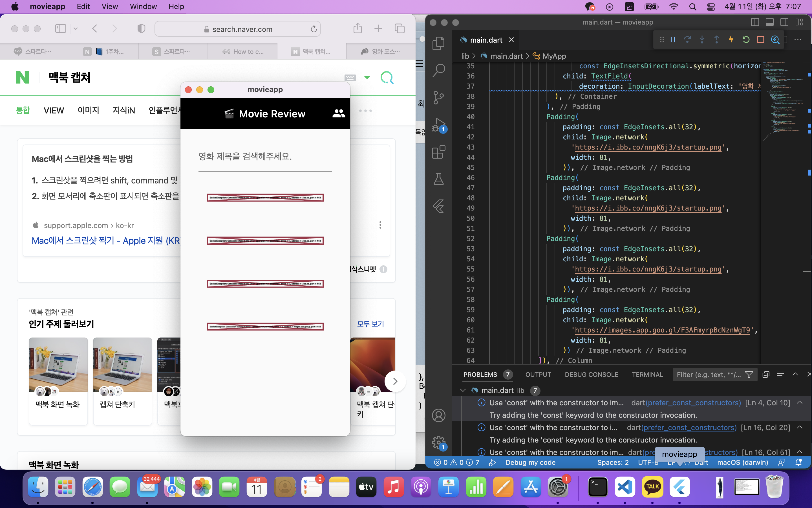Click debug Step Into button
The image size is (812, 508).
[x=702, y=40]
